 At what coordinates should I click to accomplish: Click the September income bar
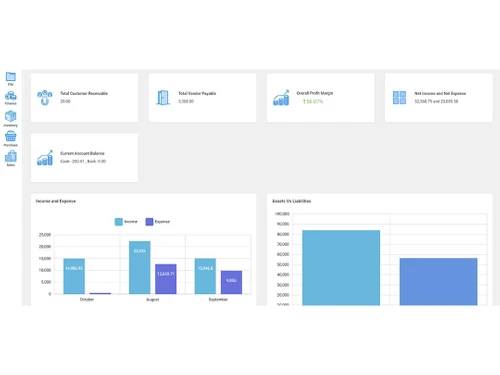coord(205,276)
